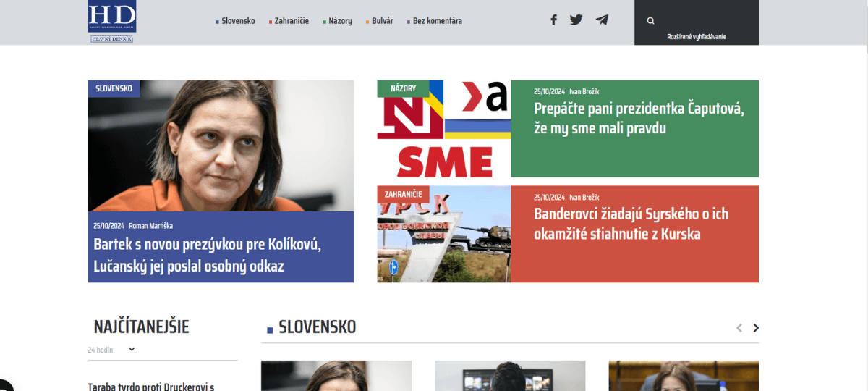Select the Názory menu item

tap(337, 21)
